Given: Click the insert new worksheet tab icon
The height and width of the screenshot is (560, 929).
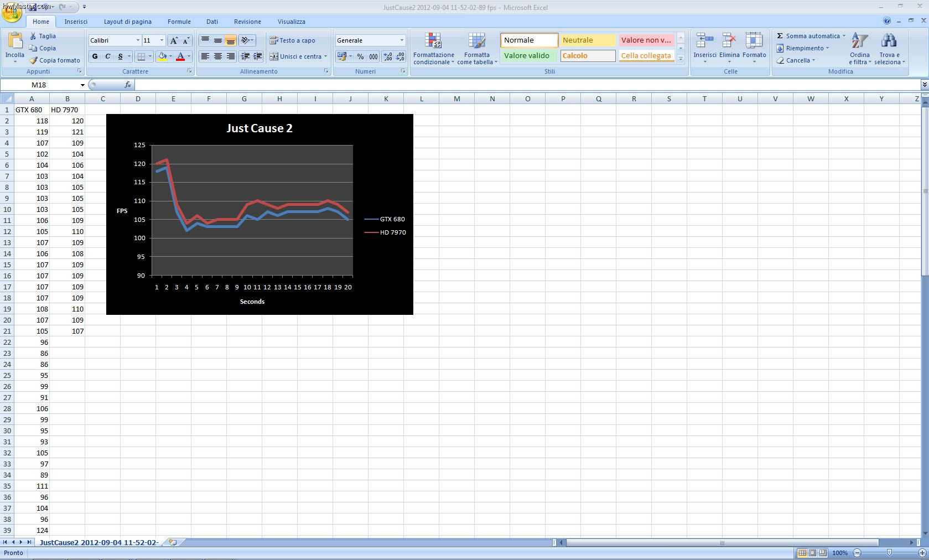Looking at the screenshot, I should 173,542.
